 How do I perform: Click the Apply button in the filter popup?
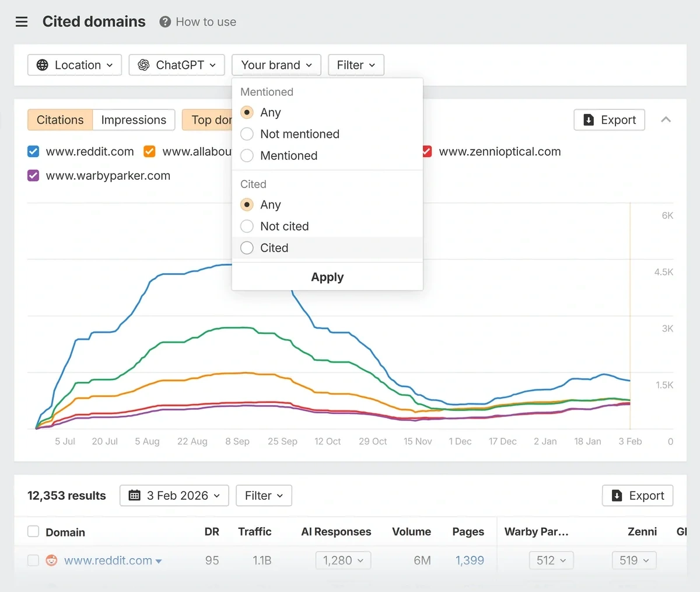point(327,277)
